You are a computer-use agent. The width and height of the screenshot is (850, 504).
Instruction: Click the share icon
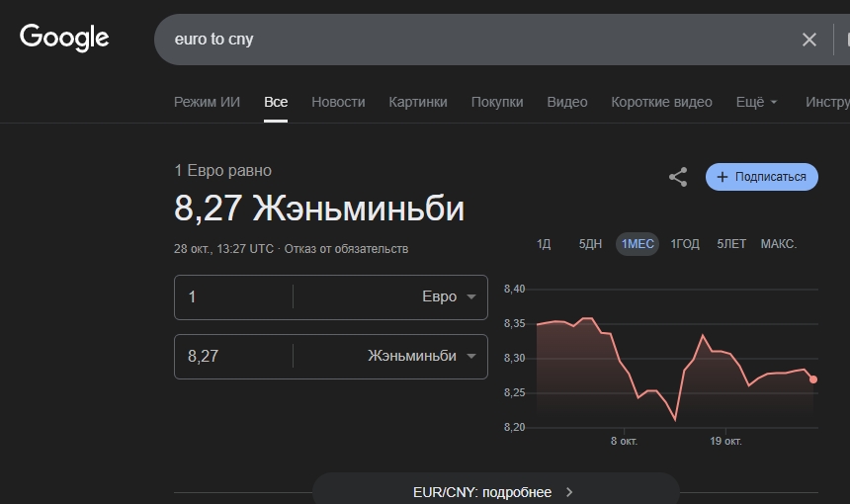678,177
